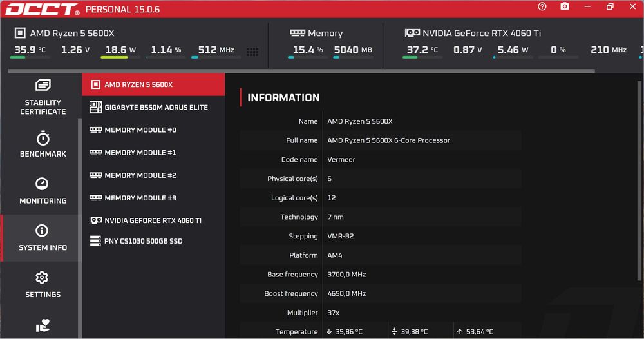Click the CPU temperature 35.9 °C bar
Viewport: 644px width, 339px height.
30,57
